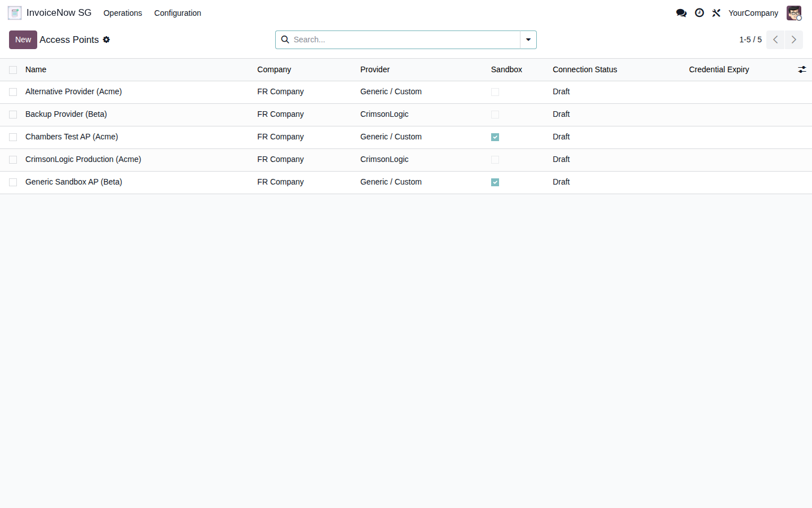Click the New button
The height and width of the screenshot is (508, 812).
click(x=23, y=40)
